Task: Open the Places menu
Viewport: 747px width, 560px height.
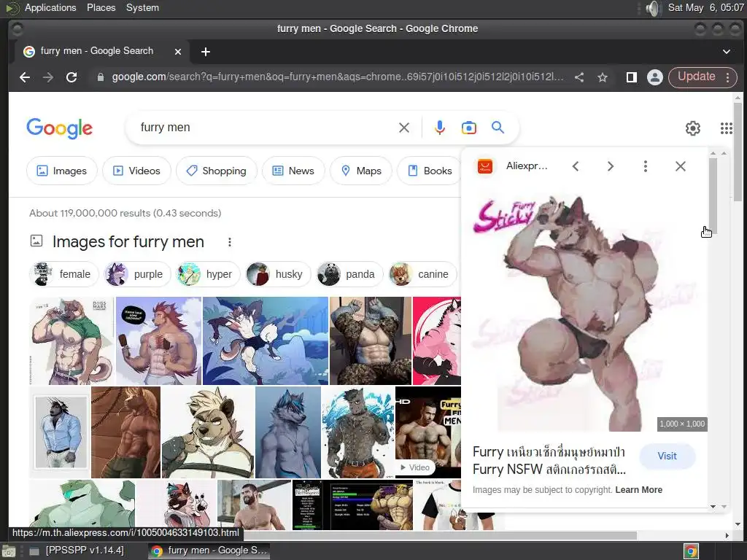Action: [101, 7]
